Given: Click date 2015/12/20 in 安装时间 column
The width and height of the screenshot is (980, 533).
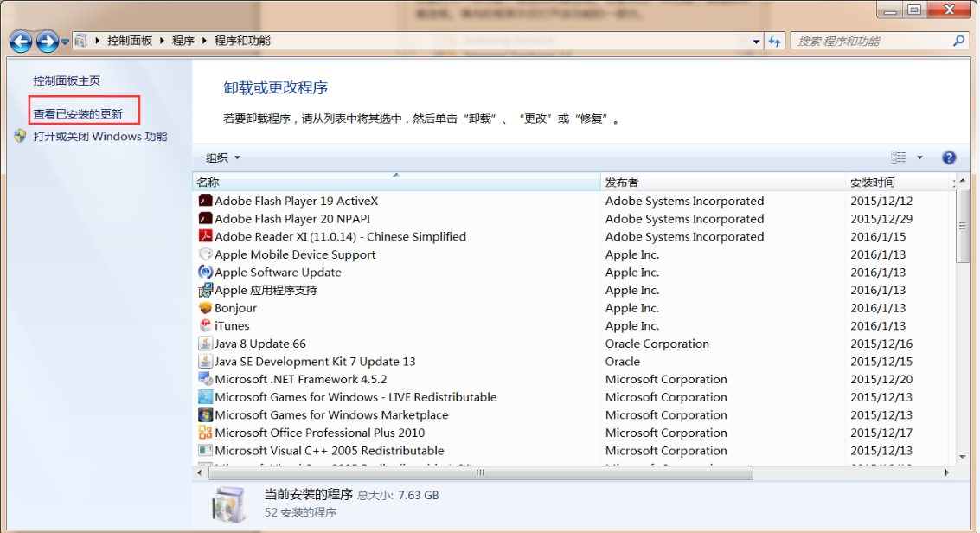Looking at the screenshot, I should tap(881, 379).
